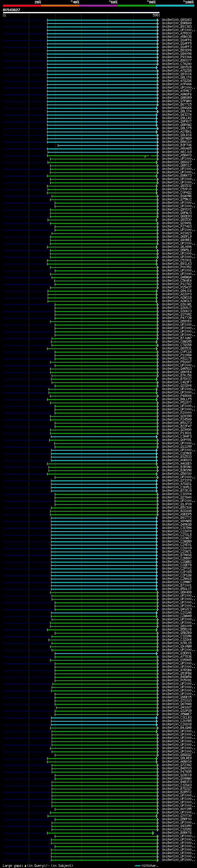Select hit label UniRef100_Q733T9
The image size is (197, 868).
tap(177, 481)
